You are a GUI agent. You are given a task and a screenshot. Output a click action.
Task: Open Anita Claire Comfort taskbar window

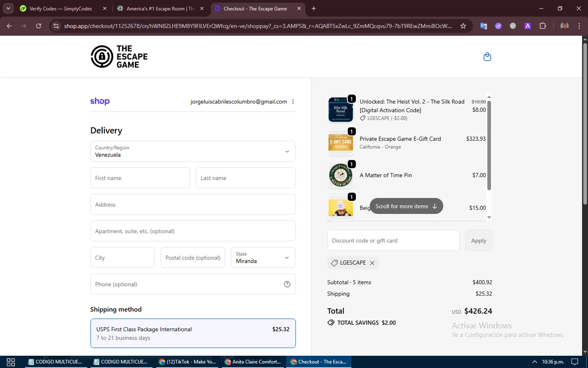253,362
